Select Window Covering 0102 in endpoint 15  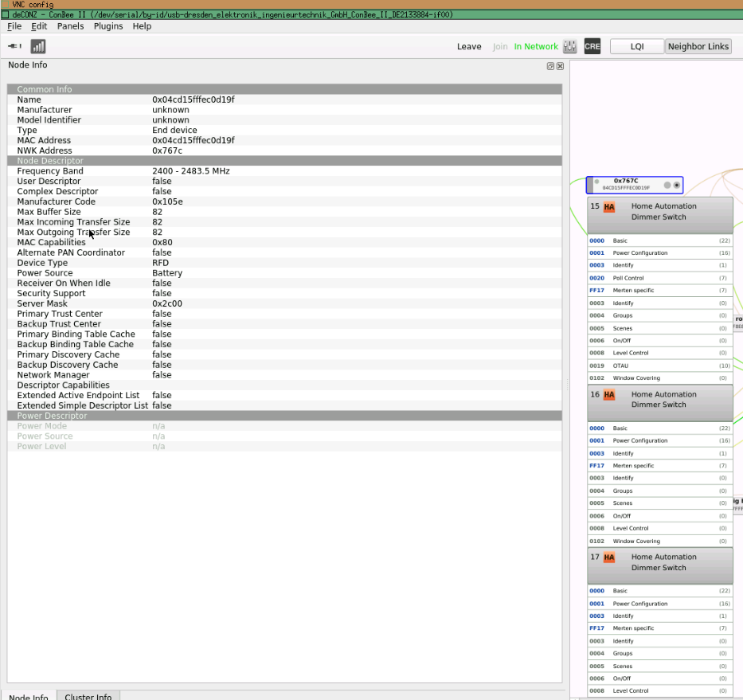[x=660, y=378]
